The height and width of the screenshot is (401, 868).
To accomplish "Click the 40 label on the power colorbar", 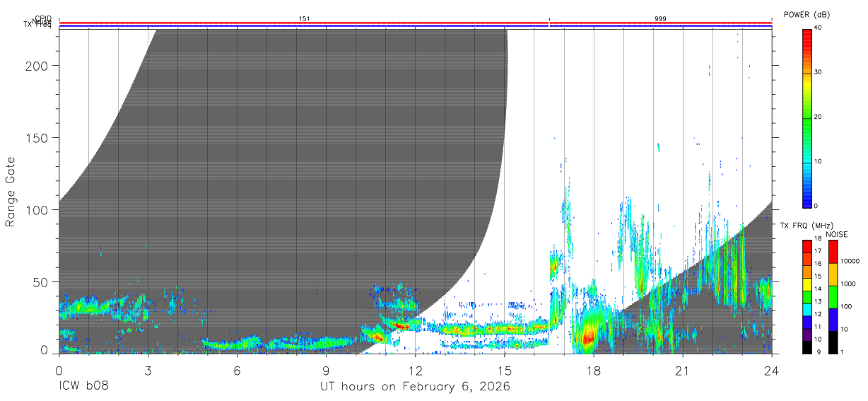I will point(818,28).
